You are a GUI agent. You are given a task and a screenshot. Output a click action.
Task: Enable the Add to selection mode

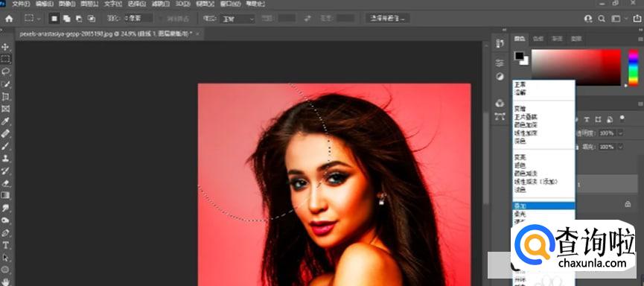point(66,19)
